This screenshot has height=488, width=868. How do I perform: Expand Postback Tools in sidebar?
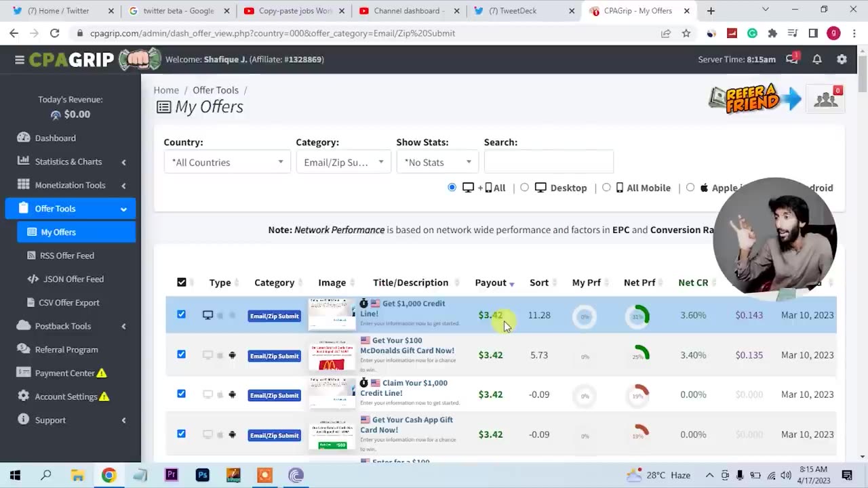coord(71,326)
